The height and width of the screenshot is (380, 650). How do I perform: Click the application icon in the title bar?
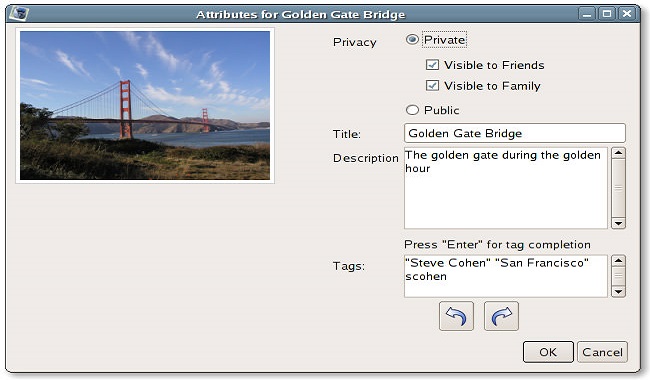[19, 14]
